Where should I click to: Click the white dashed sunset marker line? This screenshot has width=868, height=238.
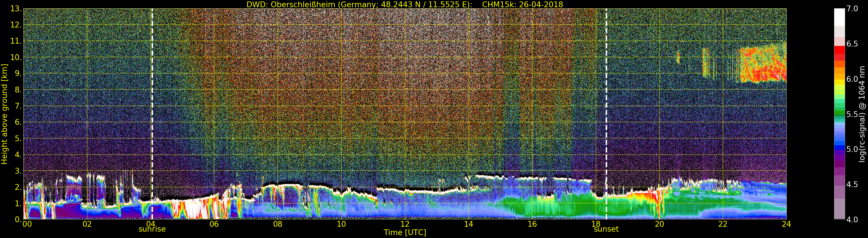click(x=606, y=114)
